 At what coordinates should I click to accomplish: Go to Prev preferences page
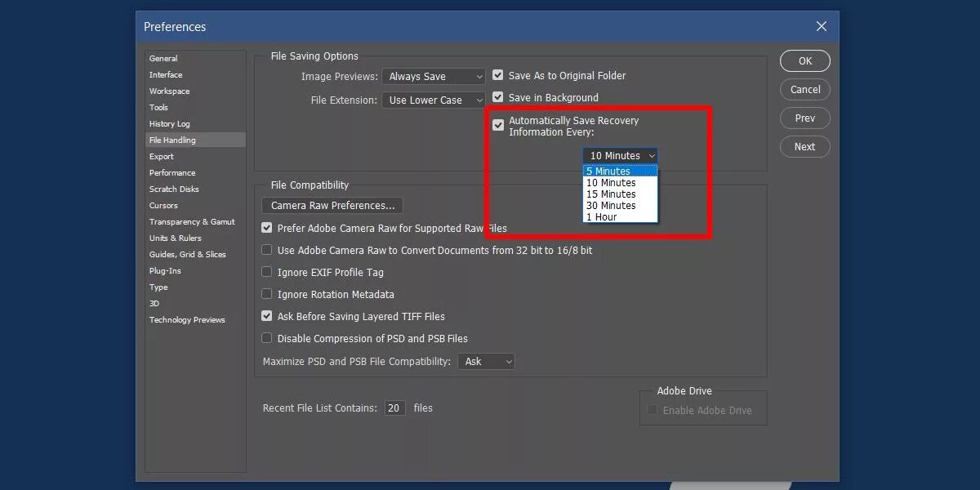[805, 118]
